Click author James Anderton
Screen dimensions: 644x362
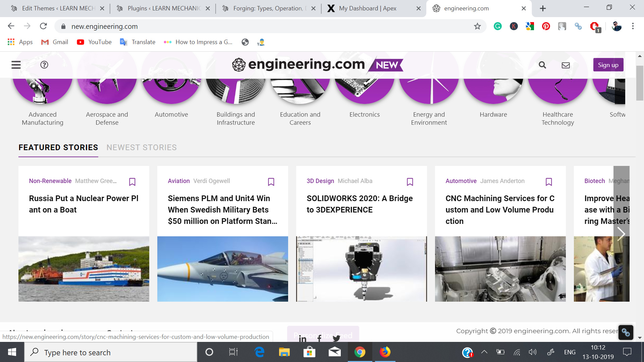click(x=502, y=181)
